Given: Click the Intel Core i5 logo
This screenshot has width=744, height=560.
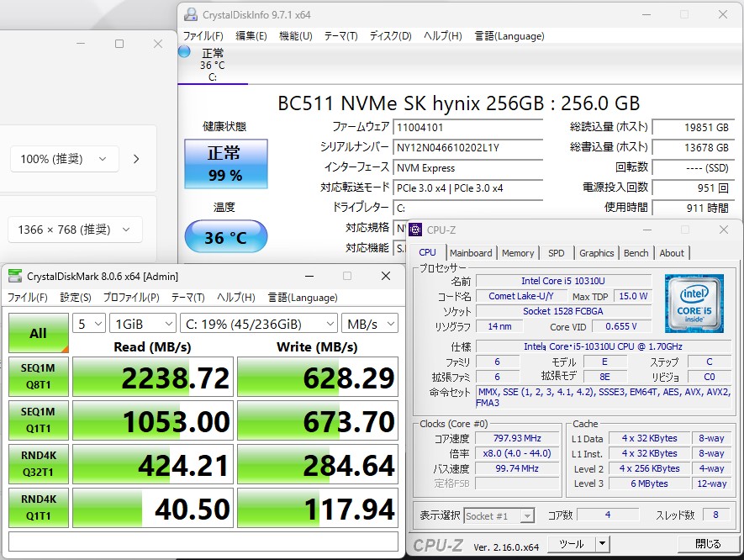Looking at the screenshot, I should point(694,303).
